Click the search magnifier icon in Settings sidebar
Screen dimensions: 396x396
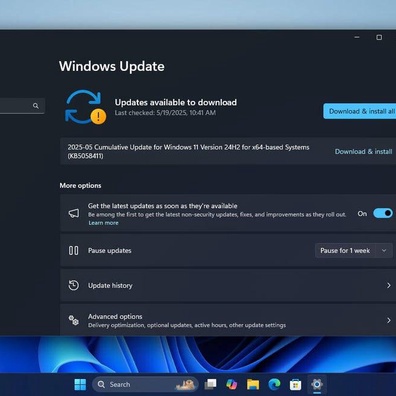[36, 106]
